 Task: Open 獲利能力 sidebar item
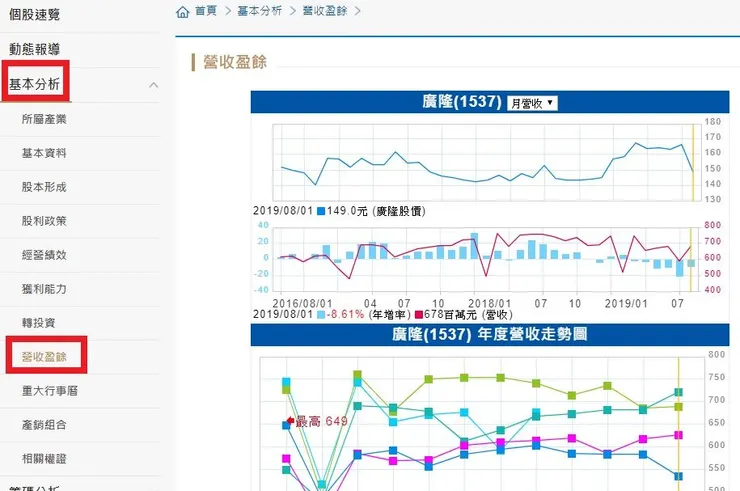(x=44, y=289)
